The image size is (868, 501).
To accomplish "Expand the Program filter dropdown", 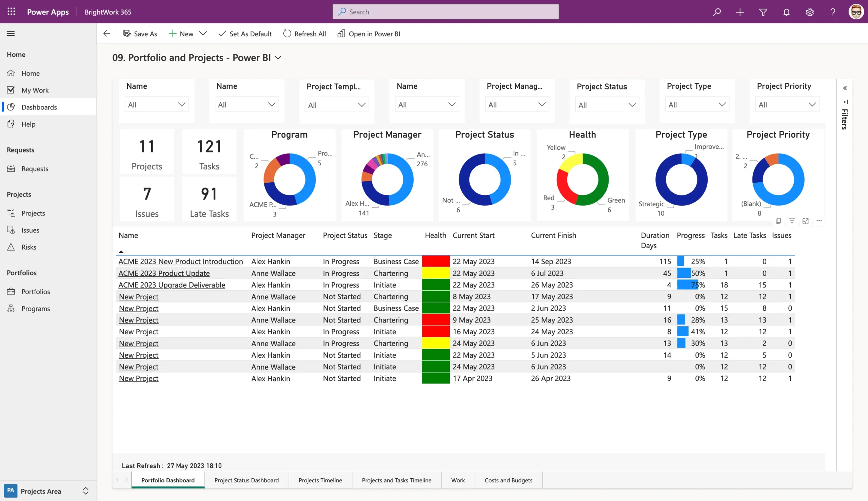I will click(x=272, y=105).
